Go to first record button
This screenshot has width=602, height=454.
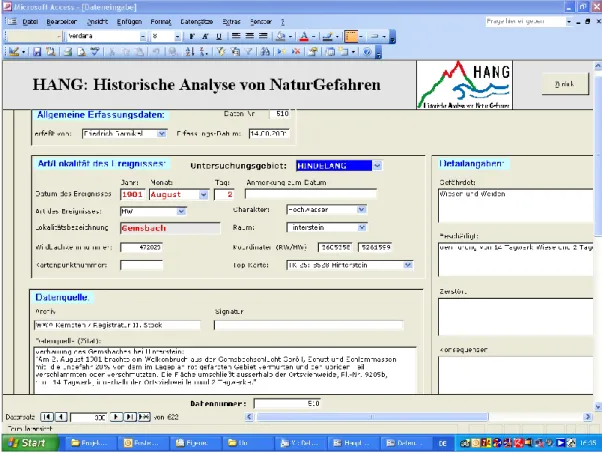[x=47, y=417]
